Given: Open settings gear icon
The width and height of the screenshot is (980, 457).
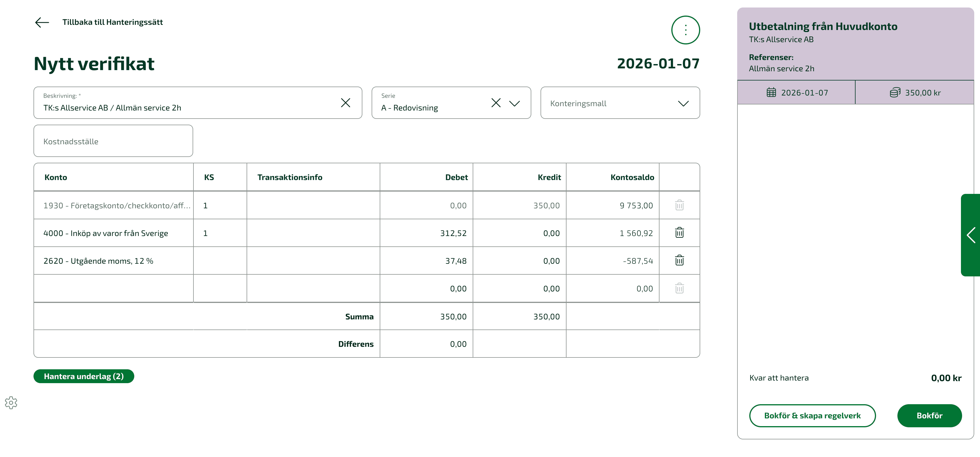Looking at the screenshot, I should tap(11, 403).
